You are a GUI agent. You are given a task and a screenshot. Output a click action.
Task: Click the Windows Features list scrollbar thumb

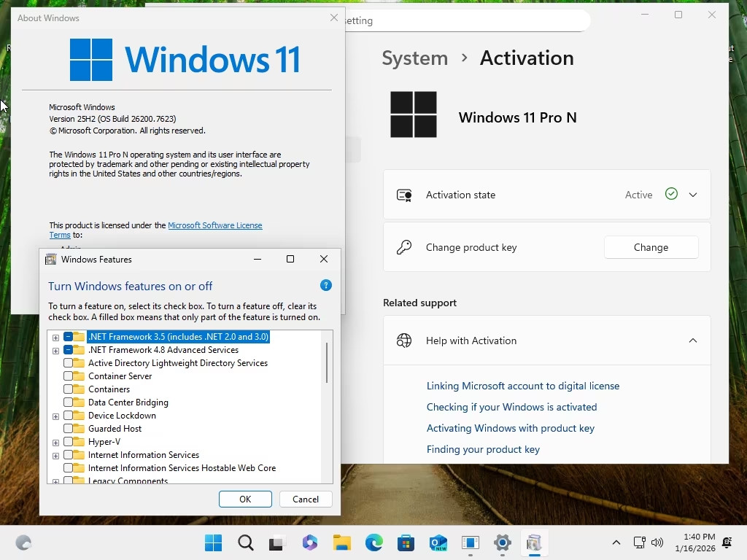(327, 362)
